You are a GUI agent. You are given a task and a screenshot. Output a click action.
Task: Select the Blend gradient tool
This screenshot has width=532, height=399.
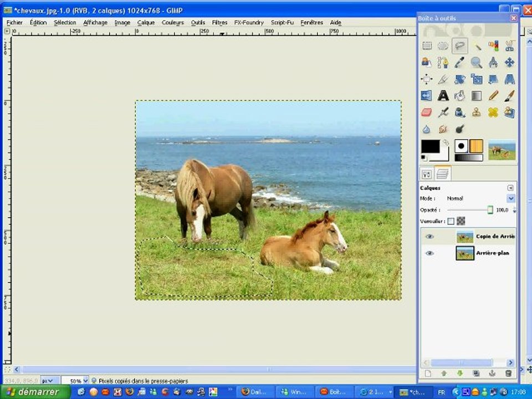click(x=477, y=96)
